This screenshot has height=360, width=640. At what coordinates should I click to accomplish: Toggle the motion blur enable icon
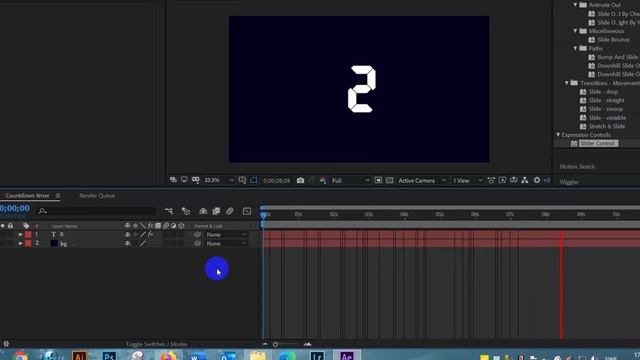230,211
